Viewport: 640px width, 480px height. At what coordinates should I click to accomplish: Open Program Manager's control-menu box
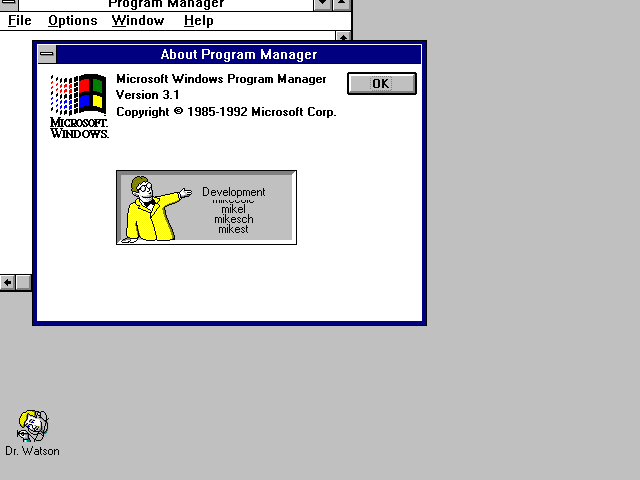(x=9, y=4)
